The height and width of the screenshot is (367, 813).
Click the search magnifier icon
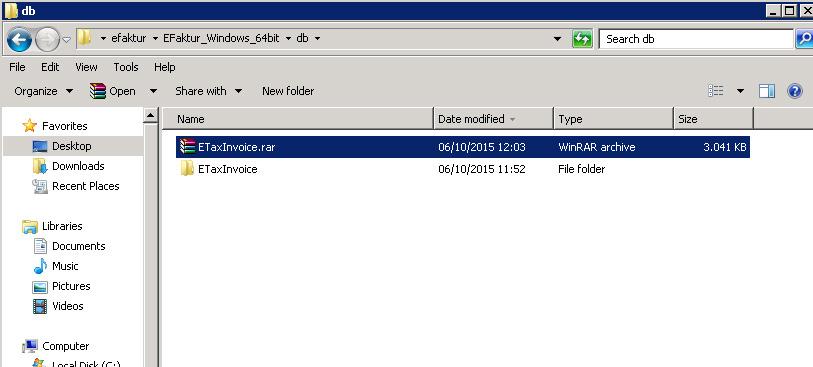804,39
